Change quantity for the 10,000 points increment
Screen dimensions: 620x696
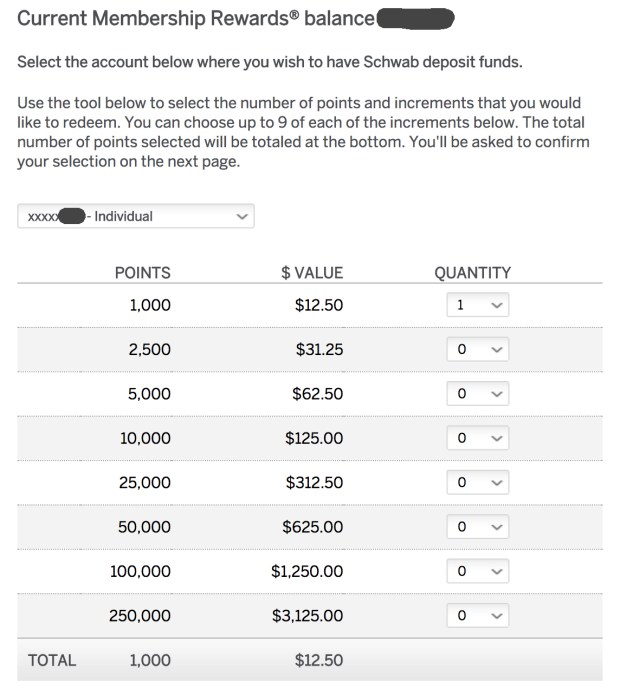tap(477, 438)
